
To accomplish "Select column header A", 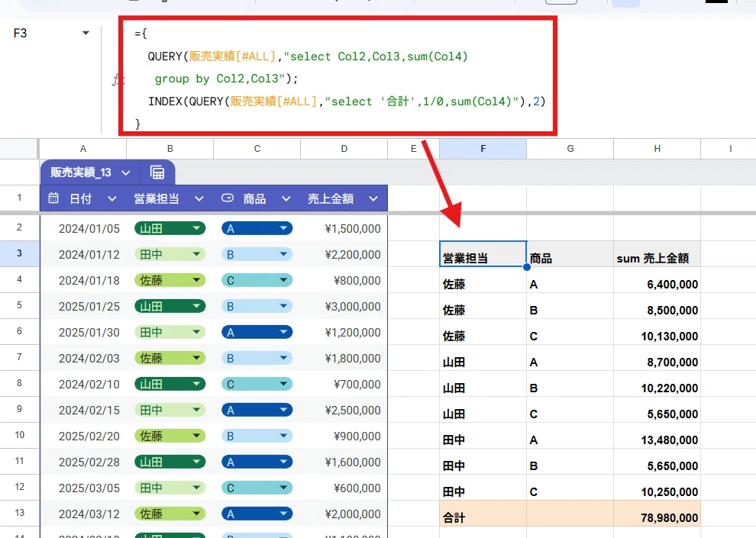I will pyautogui.click(x=83, y=149).
